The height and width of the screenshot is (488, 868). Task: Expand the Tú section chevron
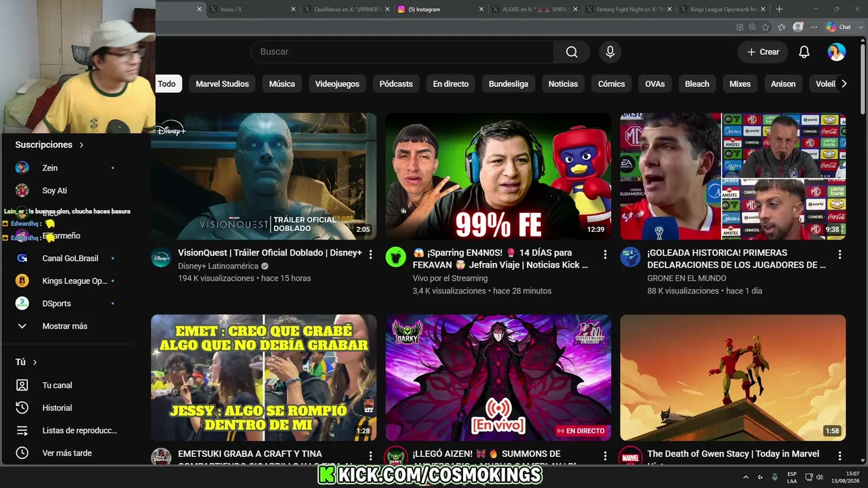35,363
